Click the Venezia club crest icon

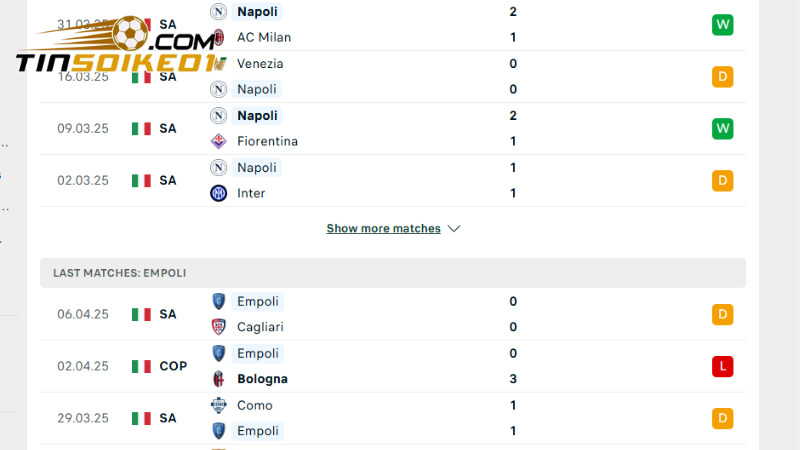218,63
